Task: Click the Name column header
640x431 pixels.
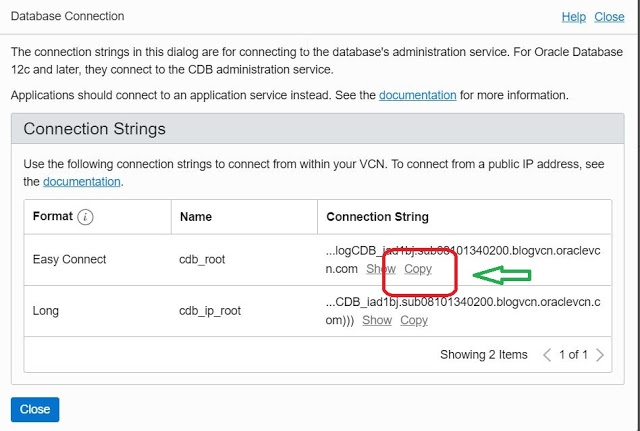Action: (x=196, y=217)
